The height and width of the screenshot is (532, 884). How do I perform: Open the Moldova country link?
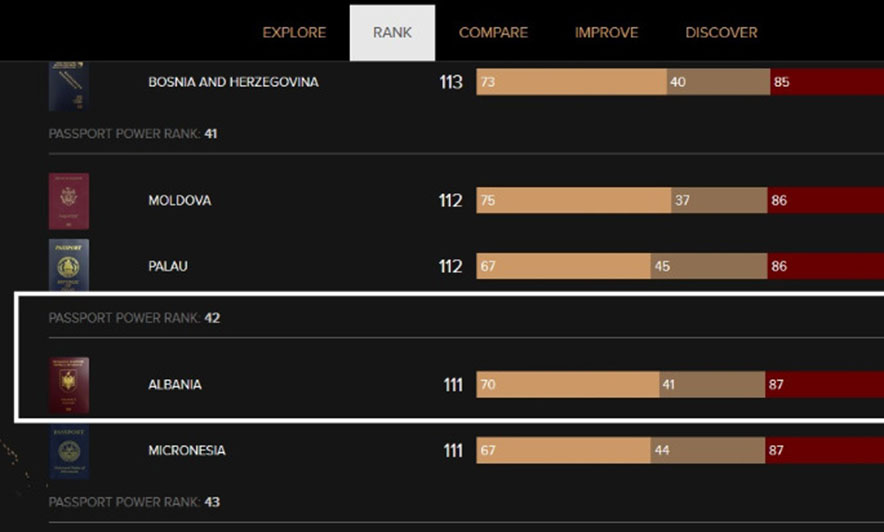click(x=179, y=201)
